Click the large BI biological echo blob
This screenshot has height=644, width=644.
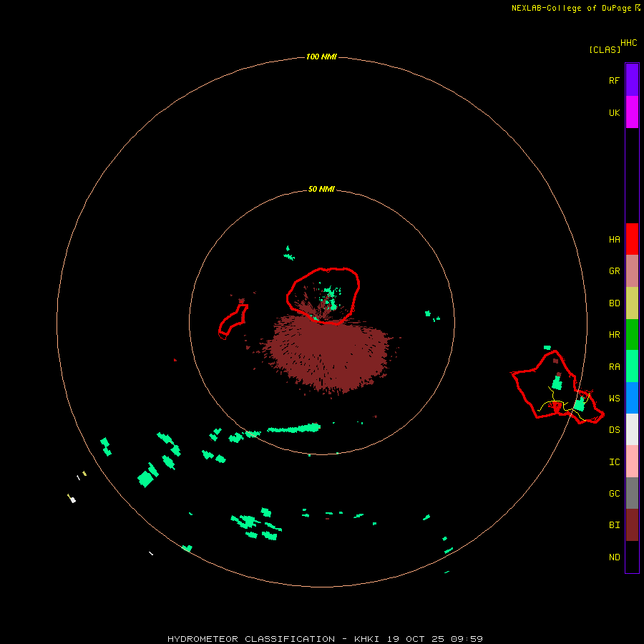pyautogui.click(x=328, y=355)
